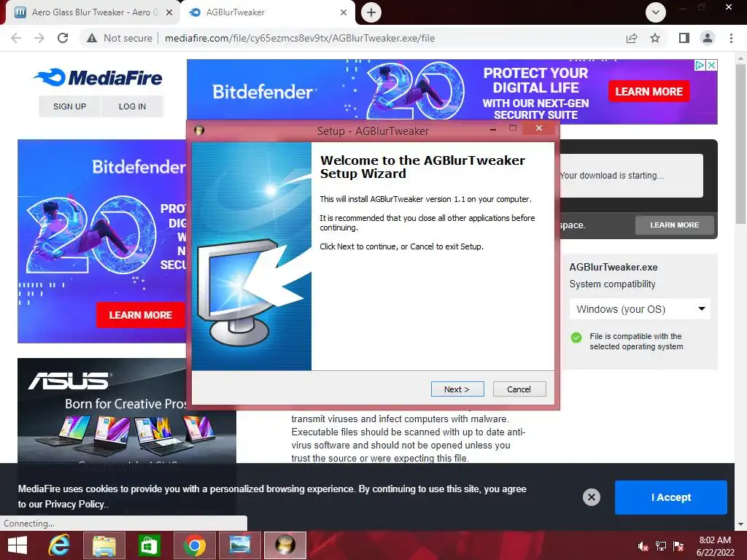Open the browser side panel icon
Screen dimensions: 747x560
684,38
